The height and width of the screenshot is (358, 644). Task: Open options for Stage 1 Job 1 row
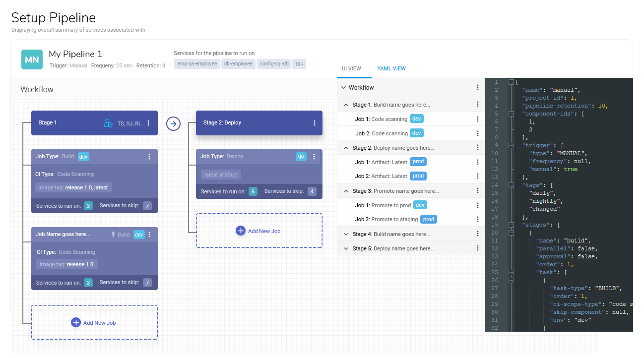(x=478, y=119)
